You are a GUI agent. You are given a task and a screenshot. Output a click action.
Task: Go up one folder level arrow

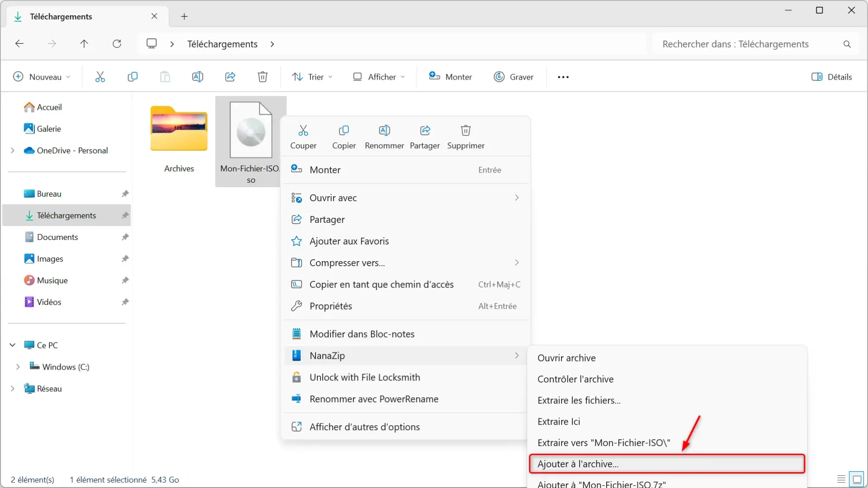(x=84, y=44)
